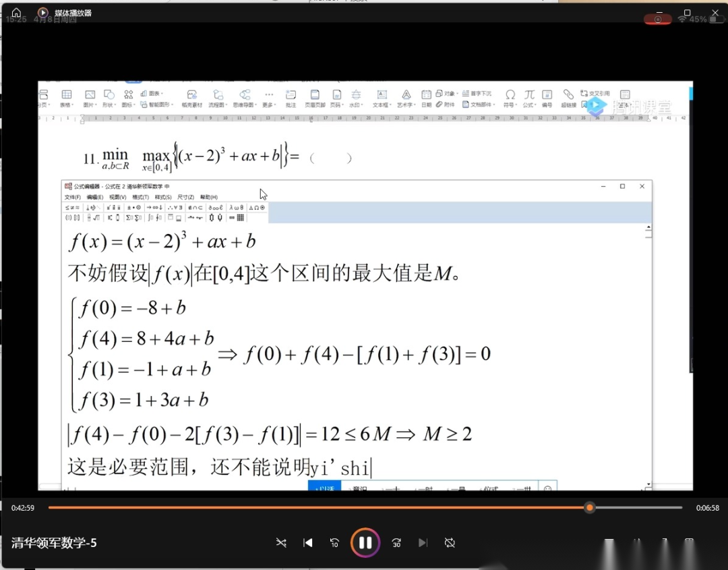Open the 尺寸(Z) menu in formula editor

[x=185, y=197]
